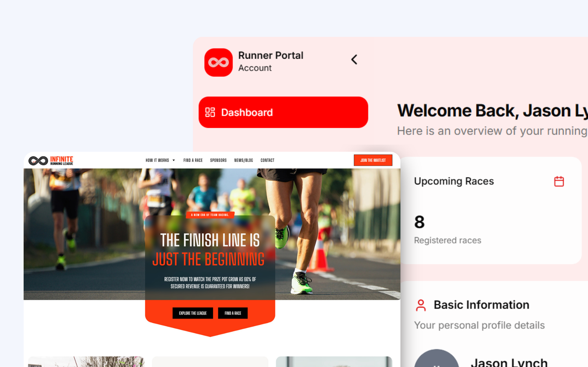The width and height of the screenshot is (588, 367).
Task: Click the Explore the League button
Action: [193, 313]
